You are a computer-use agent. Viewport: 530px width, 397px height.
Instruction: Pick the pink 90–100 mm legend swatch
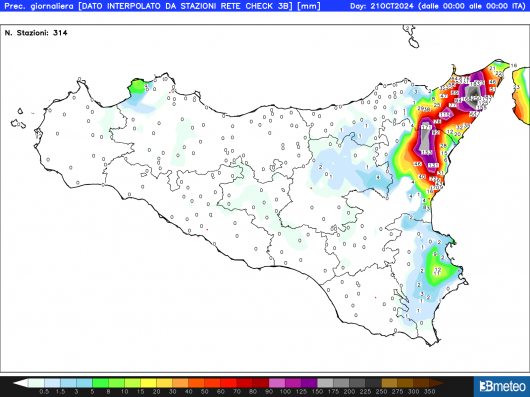pos(277,383)
